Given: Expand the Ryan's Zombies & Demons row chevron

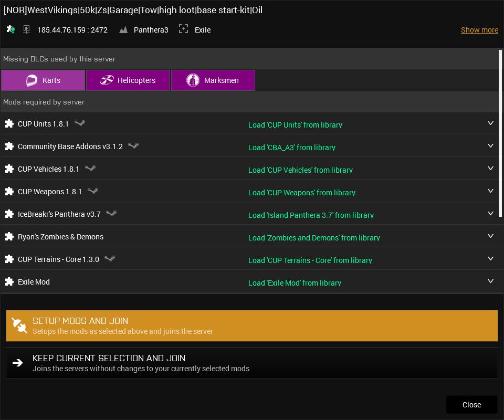Looking at the screenshot, I should (x=490, y=236).
